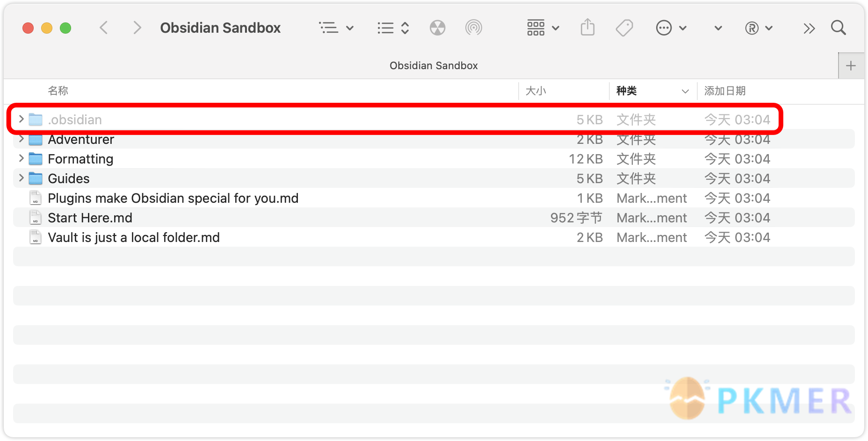Sort by the 大小 column header
The height and width of the screenshot is (441, 868).
[536, 91]
